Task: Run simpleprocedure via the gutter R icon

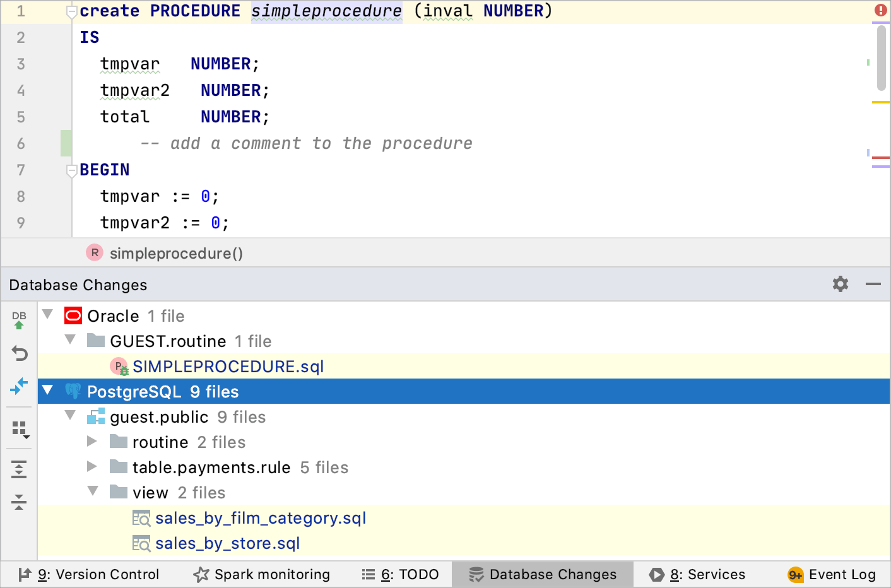Action: 94,252
